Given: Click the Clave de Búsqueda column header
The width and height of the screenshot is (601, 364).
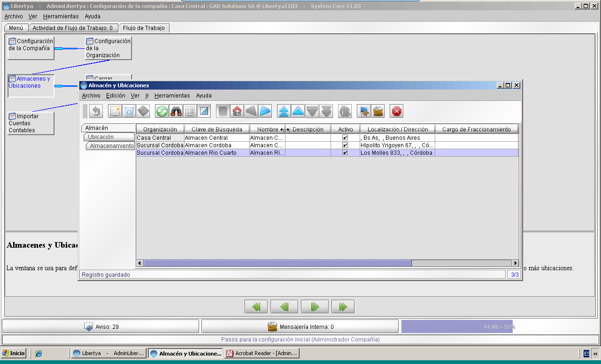Looking at the screenshot, I should (217, 129).
